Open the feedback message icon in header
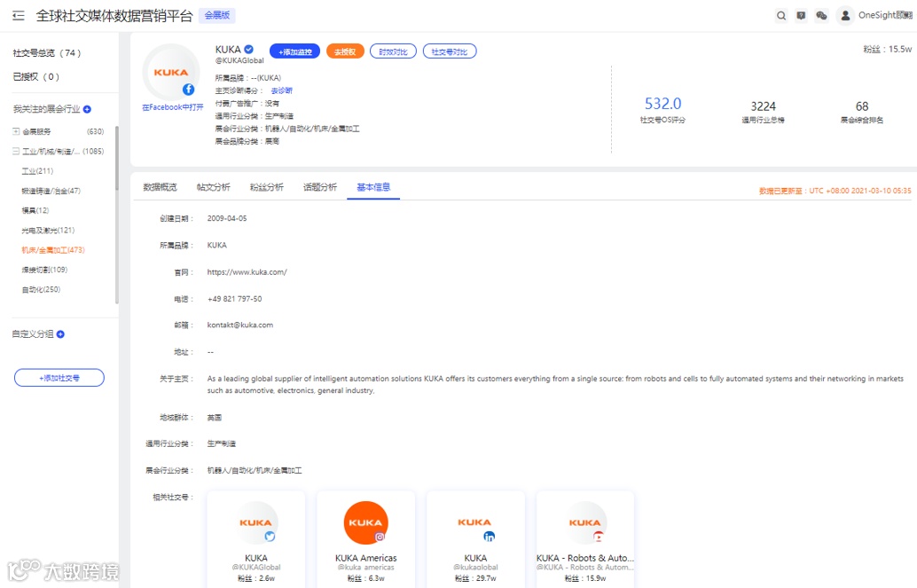Screen dimensions: 917x588 [801, 16]
